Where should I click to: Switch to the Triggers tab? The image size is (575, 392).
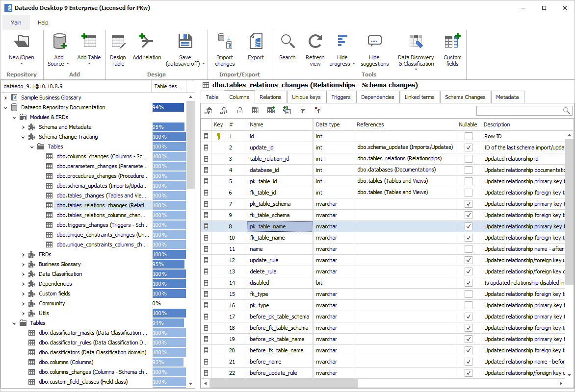pyautogui.click(x=340, y=97)
